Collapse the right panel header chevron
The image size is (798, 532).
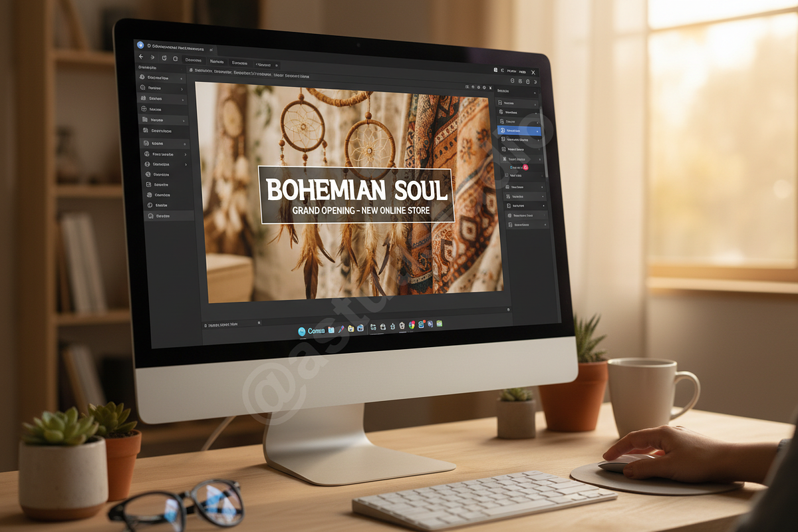click(x=534, y=93)
